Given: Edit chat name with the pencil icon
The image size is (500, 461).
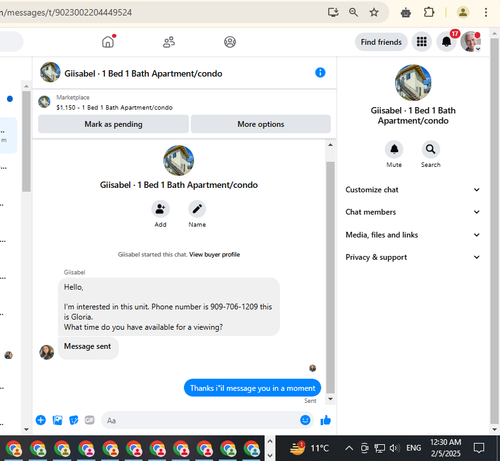Looking at the screenshot, I should point(197,209).
